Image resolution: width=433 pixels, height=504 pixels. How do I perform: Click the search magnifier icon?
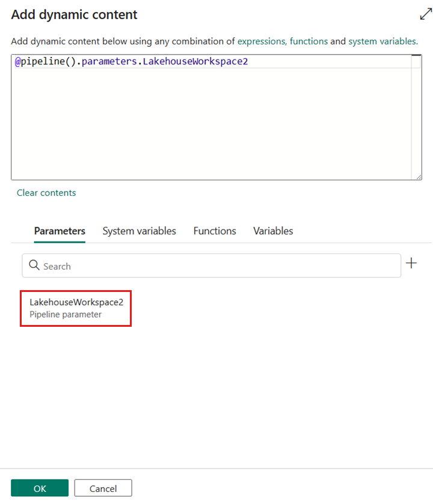[x=34, y=266]
